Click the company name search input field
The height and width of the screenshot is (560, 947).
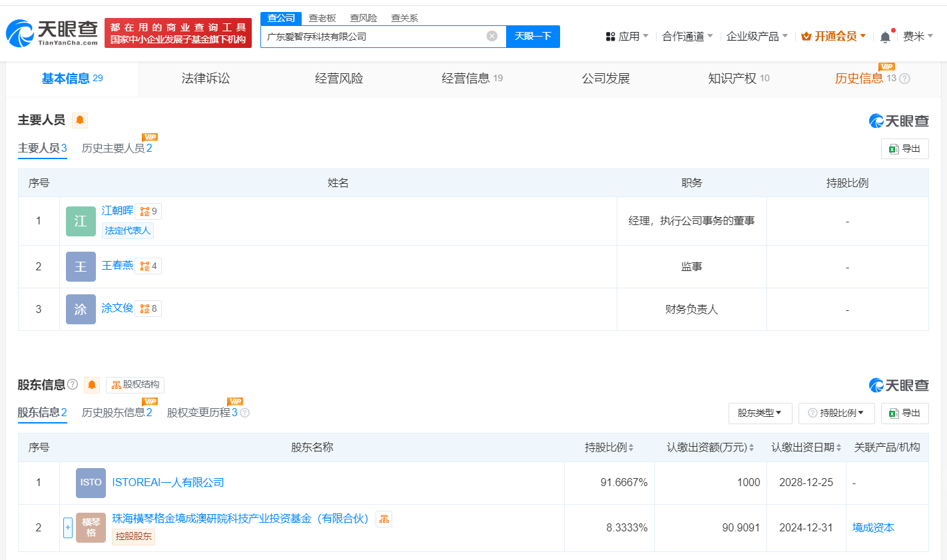coord(373,37)
